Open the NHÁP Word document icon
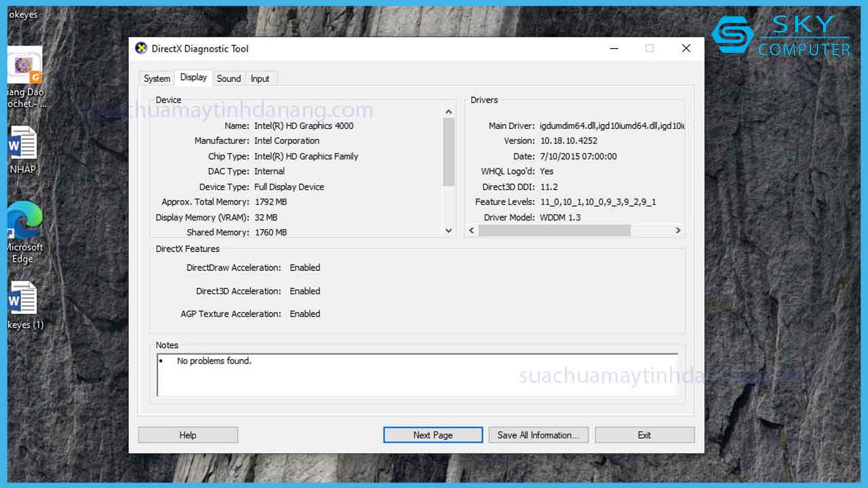868x488 pixels. 22,144
